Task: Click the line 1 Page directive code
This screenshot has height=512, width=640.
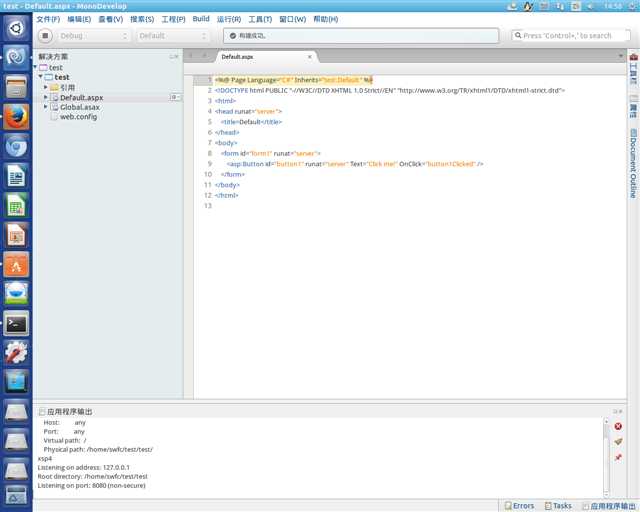Action: (x=293, y=80)
